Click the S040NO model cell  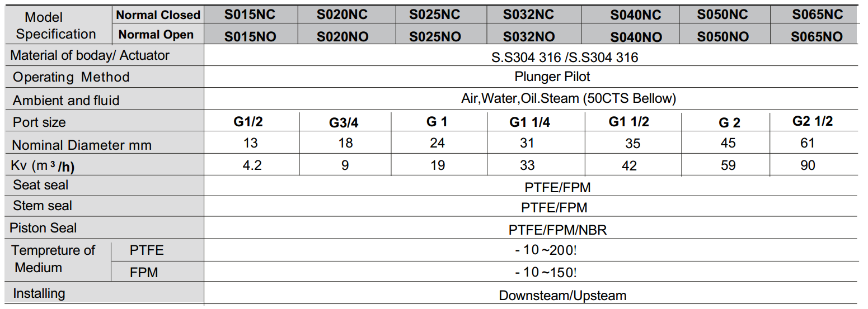[x=636, y=37]
